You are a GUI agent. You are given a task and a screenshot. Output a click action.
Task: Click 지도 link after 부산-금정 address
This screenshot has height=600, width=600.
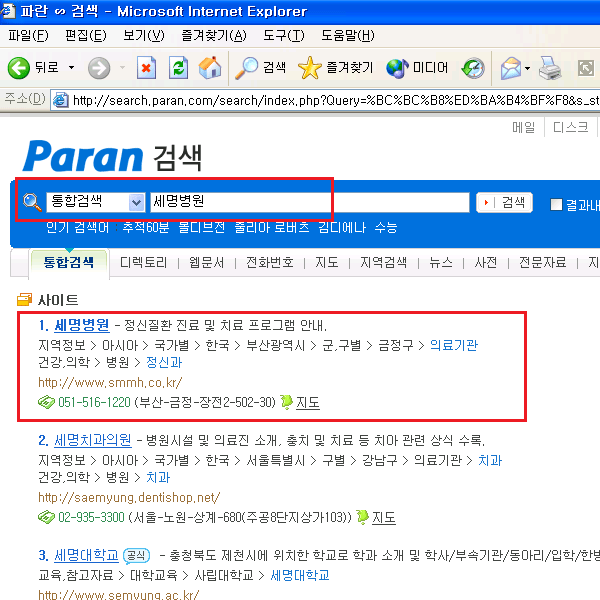click(x=308, y=403)
